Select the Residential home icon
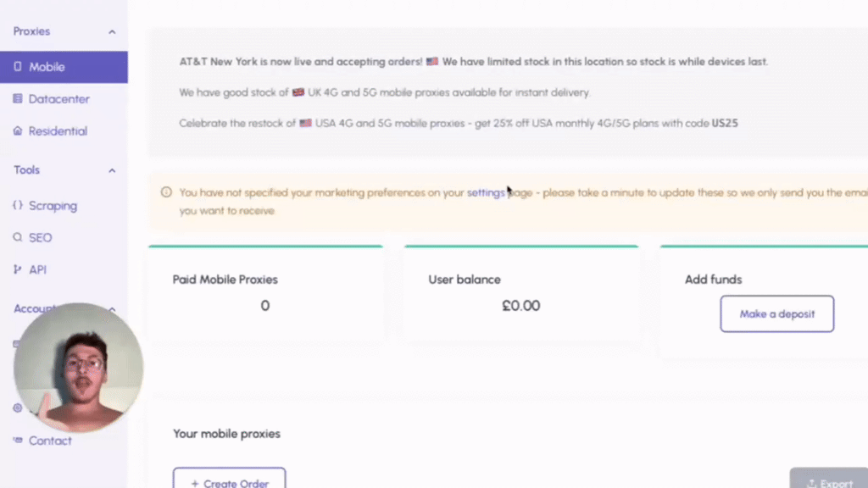868x488 pixels. tap(19, 131)
